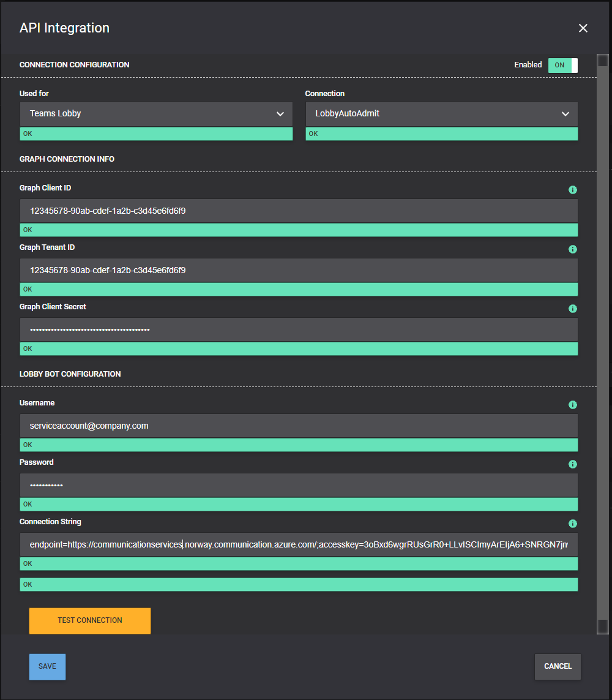The width and height of the screenshot is (612, 700).
Task: Save the API integration settings
Action: (x=47, y=666)
